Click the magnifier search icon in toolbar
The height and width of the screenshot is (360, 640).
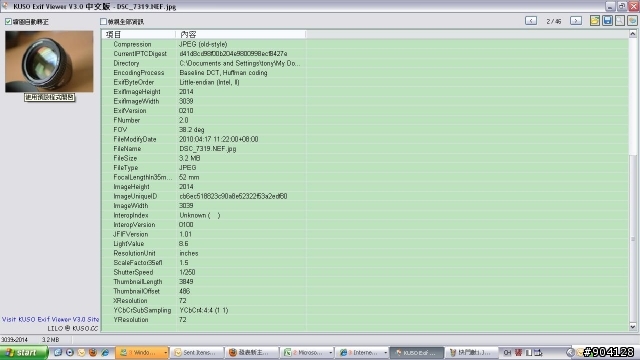tap(620, 20)
